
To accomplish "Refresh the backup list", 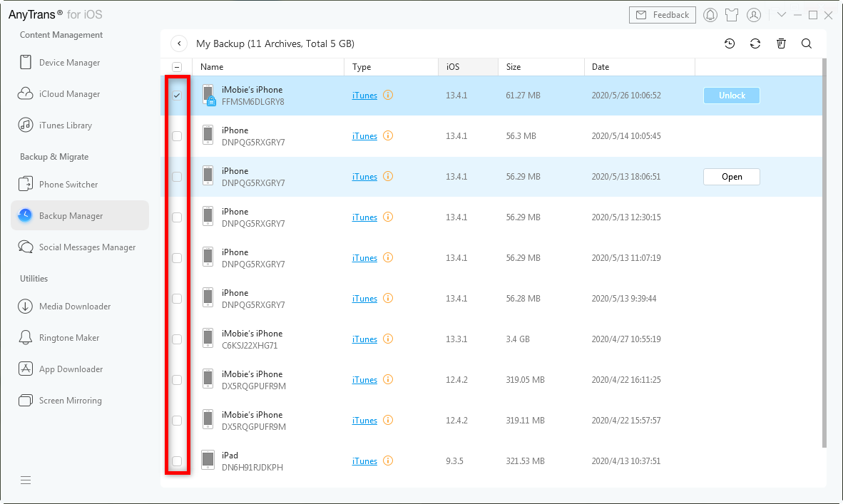I will (755, 43).
